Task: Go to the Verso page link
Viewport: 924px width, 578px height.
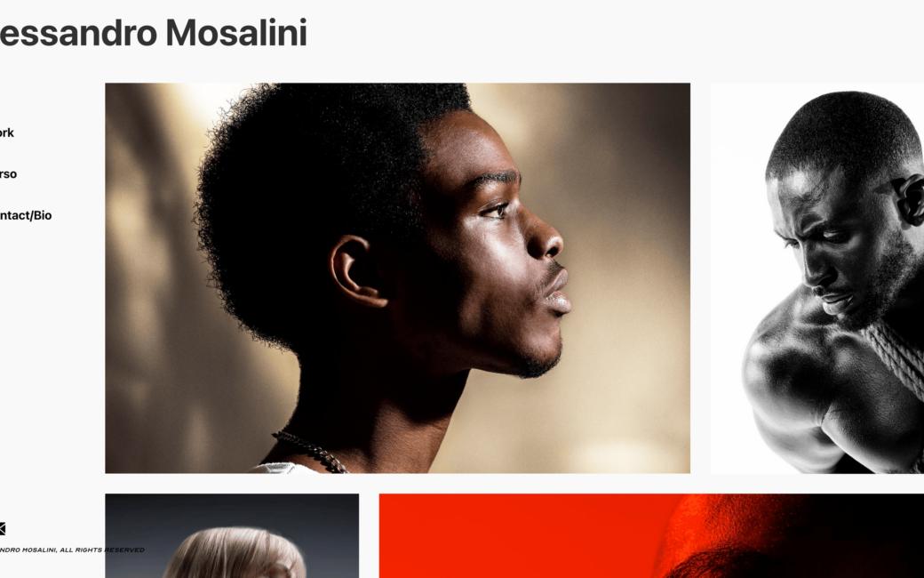Action: pyautogui.click(x=8, y=174)
